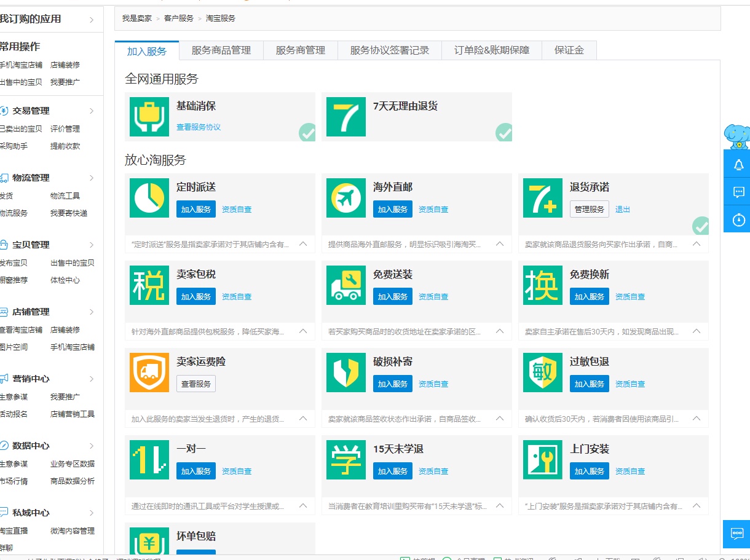Click the 卖家运费险 orange truck shield icon
This screenshot has height=560, width=750.
[149, 373]
